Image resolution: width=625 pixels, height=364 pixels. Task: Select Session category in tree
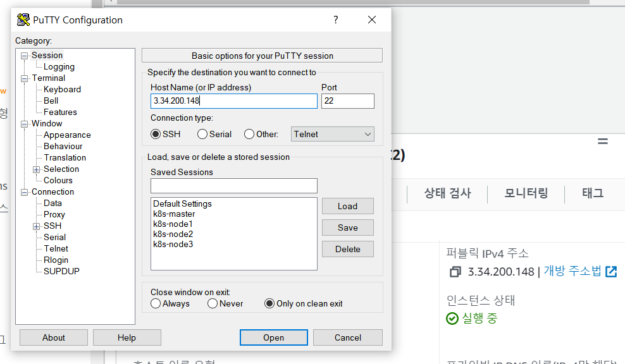tap(47, 56)
